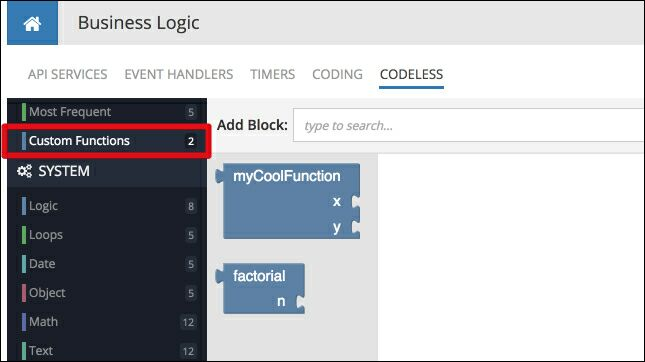Select the factorial block

point(260,288)
